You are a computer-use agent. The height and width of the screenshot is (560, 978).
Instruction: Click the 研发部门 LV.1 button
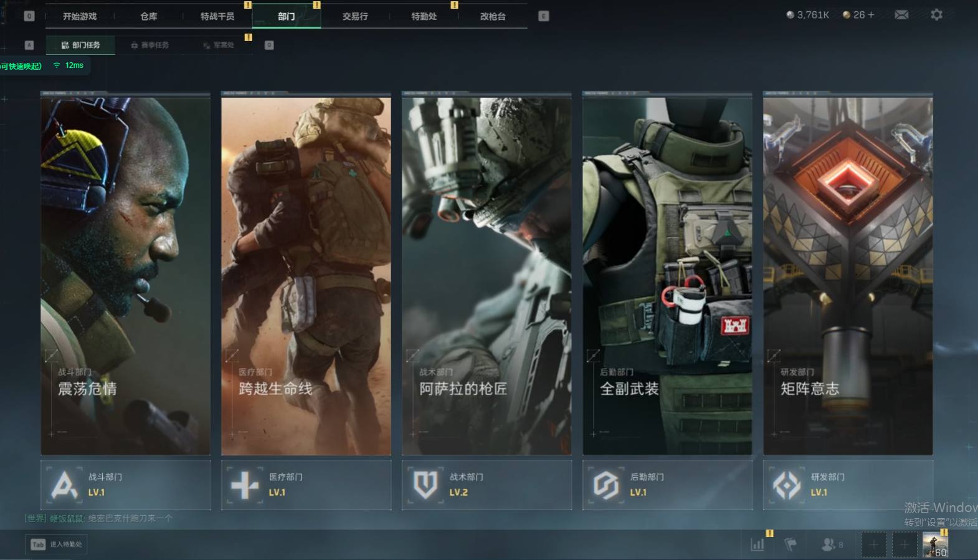(848, 485)
